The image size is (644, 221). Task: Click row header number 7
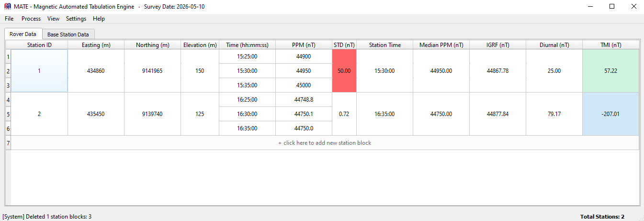[x=8, y=143]
